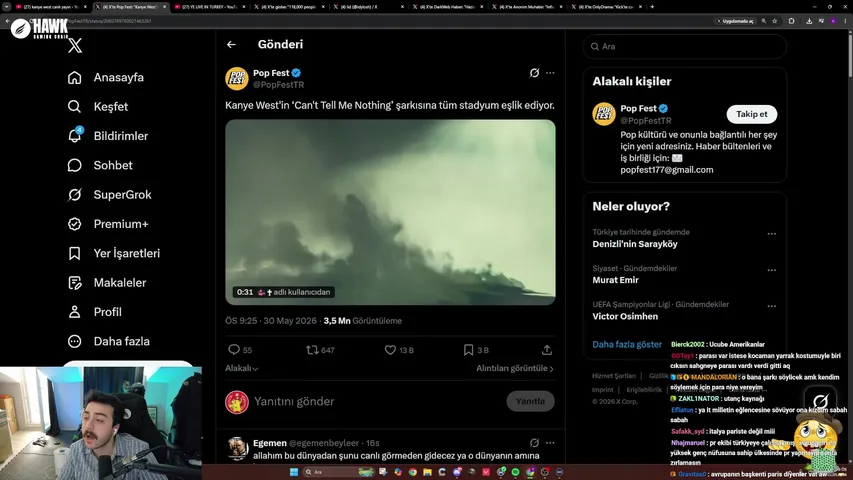Repost the post with 647 reposts
This screenshot has height=480, width=853.
(x=320, y=350)
